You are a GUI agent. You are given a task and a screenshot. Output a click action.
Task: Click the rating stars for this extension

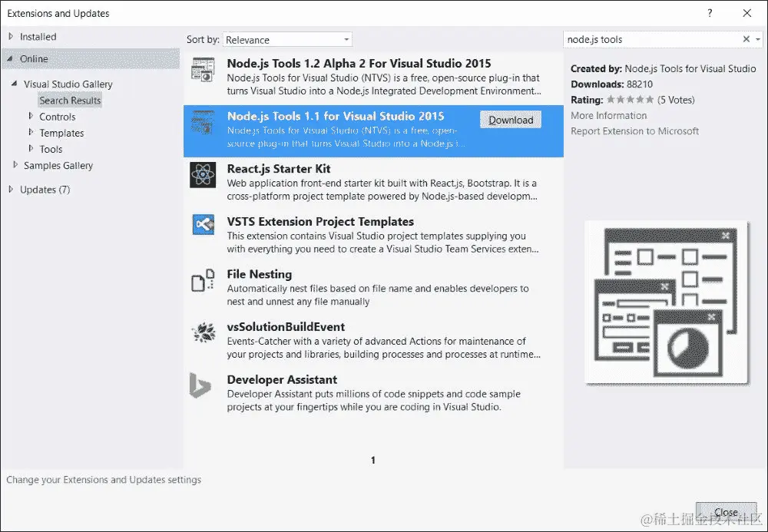(630, 100)
